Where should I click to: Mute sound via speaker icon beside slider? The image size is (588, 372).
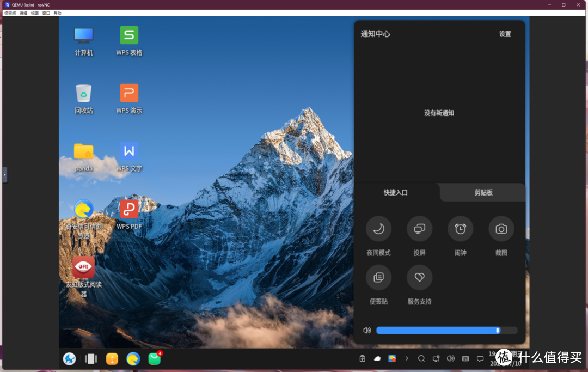[367, 330]
